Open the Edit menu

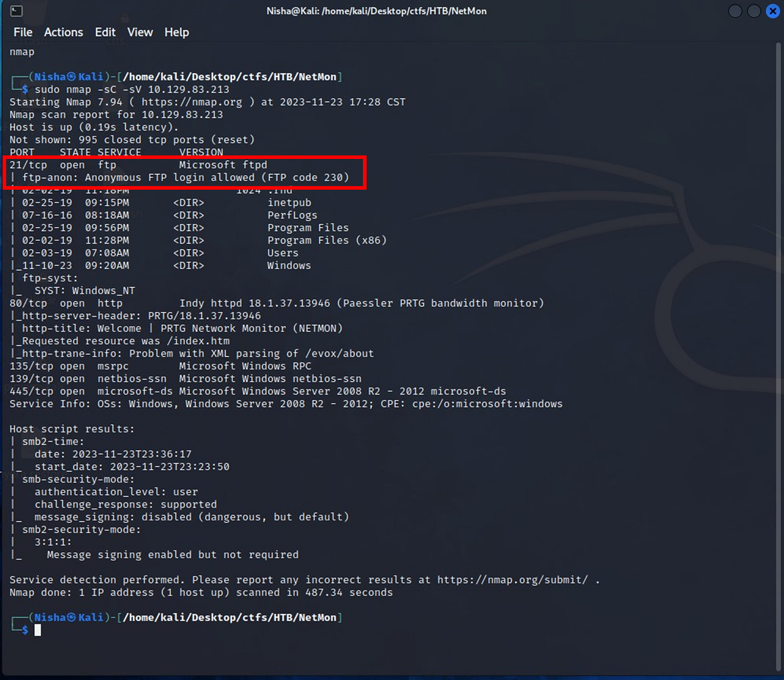pos(105,32)
